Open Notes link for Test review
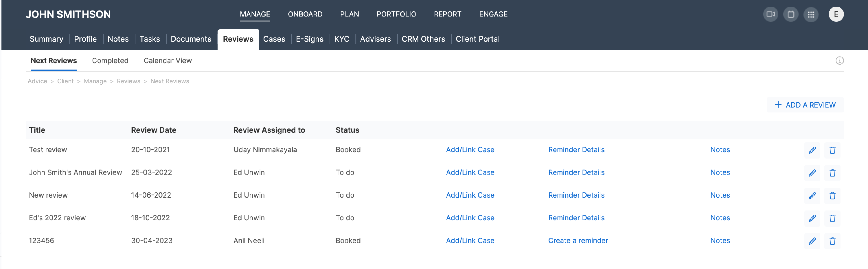The height and width of the screenshot is (269, 868). [720, 150]
